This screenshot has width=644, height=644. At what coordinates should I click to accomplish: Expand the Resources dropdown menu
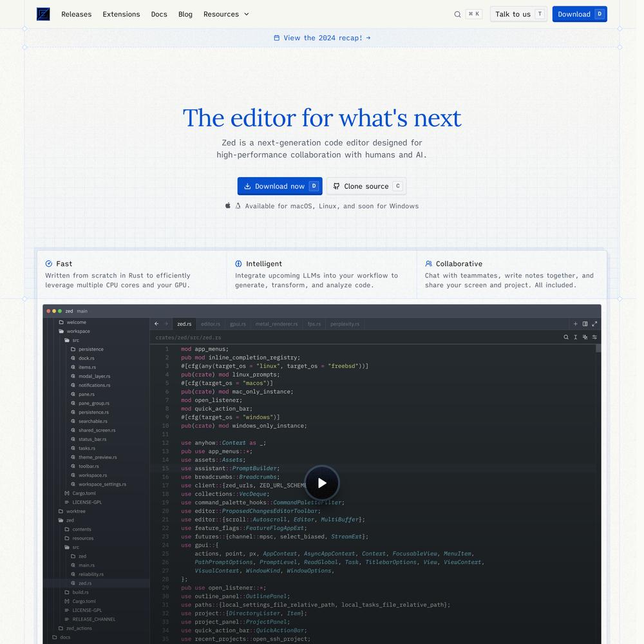point(226,14)
